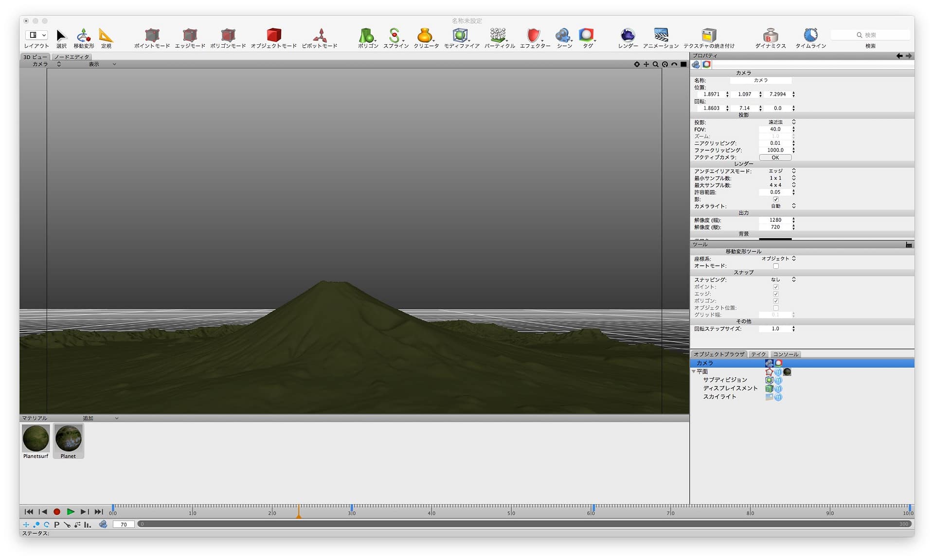Viewport: 934px width, 560px height.
Task: Enable the Auto Mode checkbox
Action: click(x=776, y=266)
